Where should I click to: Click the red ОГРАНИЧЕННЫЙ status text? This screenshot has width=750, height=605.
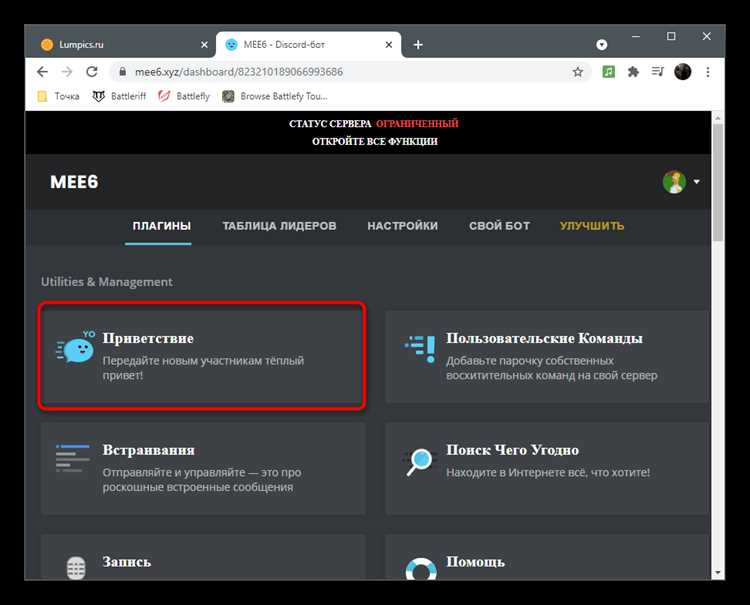click(417, 124)
